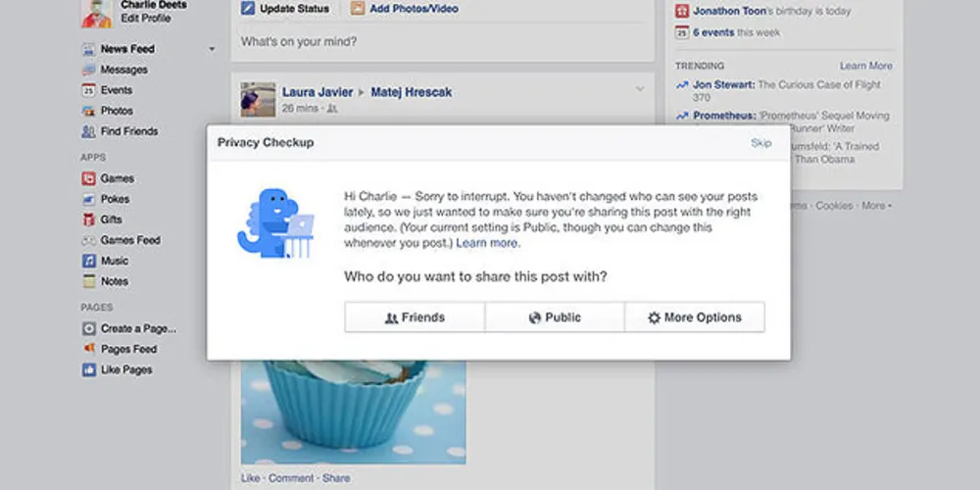Click the Update Status pencil icon
Screen dimensions: 980x490
click(248, 9)
